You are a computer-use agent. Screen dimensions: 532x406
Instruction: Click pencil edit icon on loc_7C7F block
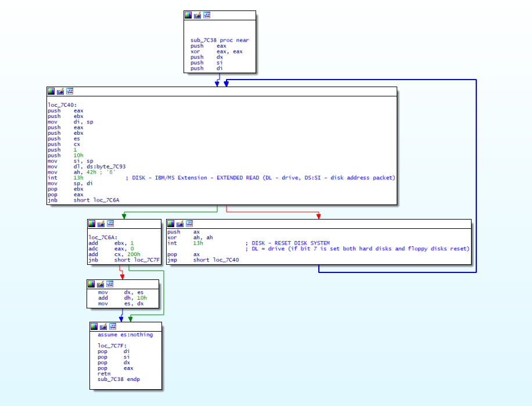(x=103, y=326)
